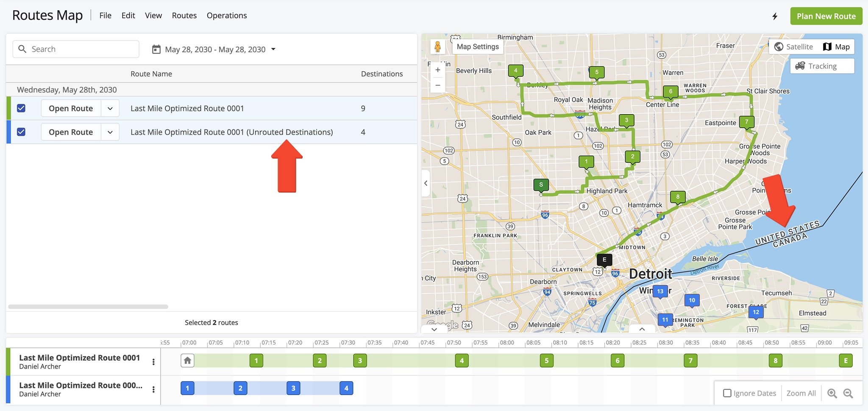The height and width of the screenshot is (411, 868).
Task: Click Plan New Route button
Action: 826,16
